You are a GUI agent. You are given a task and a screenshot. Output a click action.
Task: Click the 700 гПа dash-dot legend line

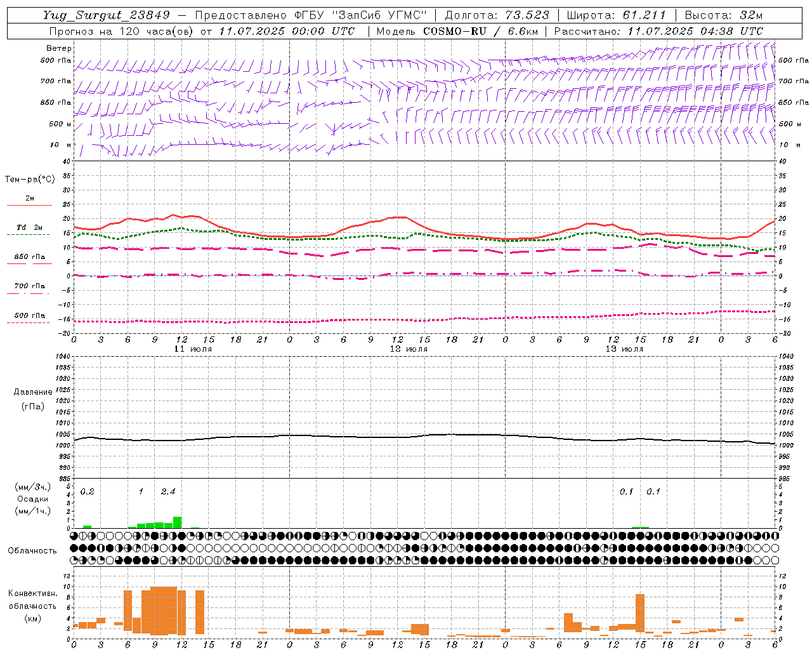28,293
